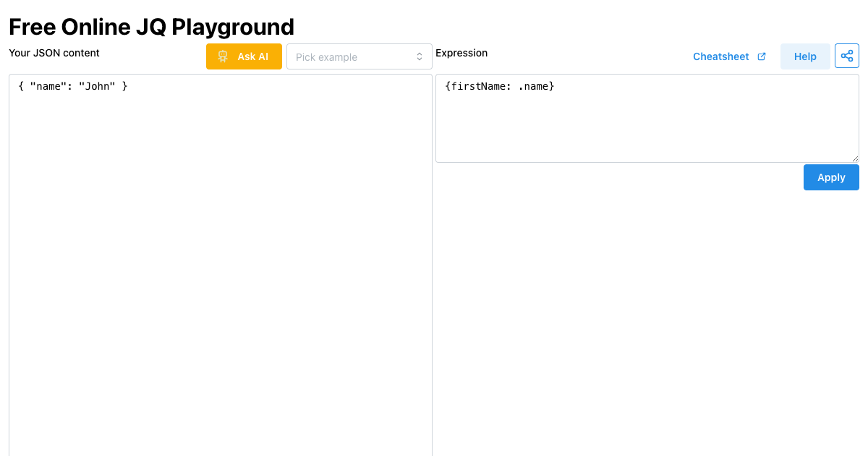Click the closing brace in JSON content
This screenshot has height=456, width=868.
click(x=124, y=86)
